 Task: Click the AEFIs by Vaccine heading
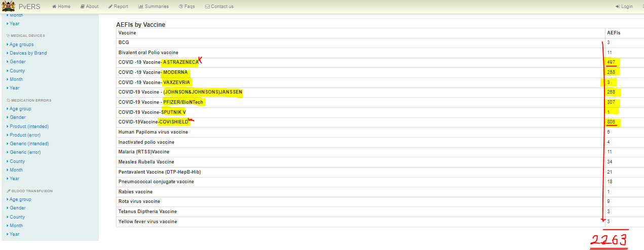[x=141, y=24]
